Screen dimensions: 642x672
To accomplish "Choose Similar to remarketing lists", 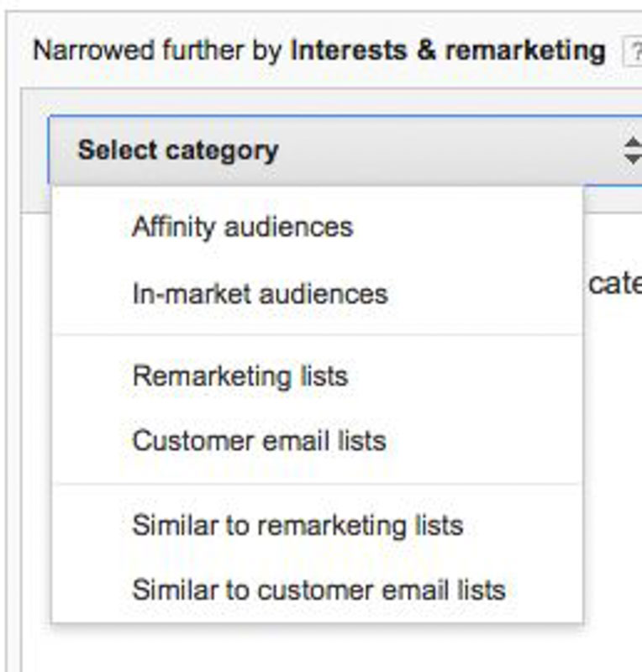I will (x=297, y=526).
